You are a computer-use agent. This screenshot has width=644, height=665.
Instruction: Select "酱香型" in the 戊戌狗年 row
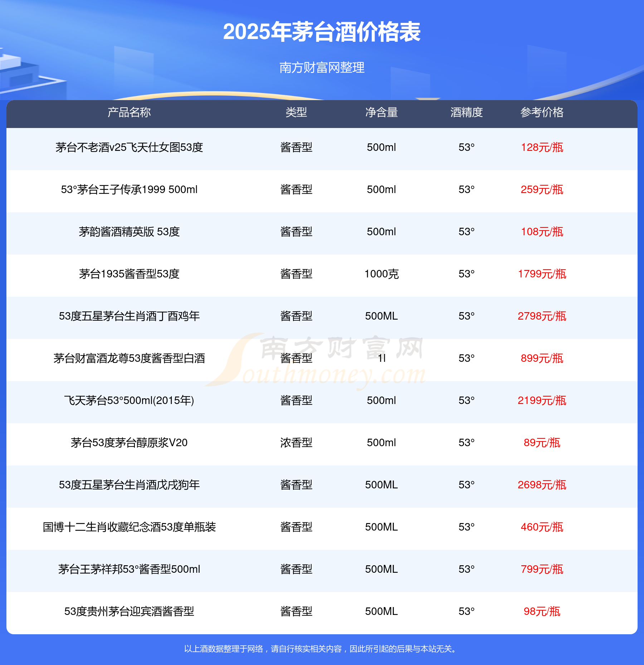[296, 485]
